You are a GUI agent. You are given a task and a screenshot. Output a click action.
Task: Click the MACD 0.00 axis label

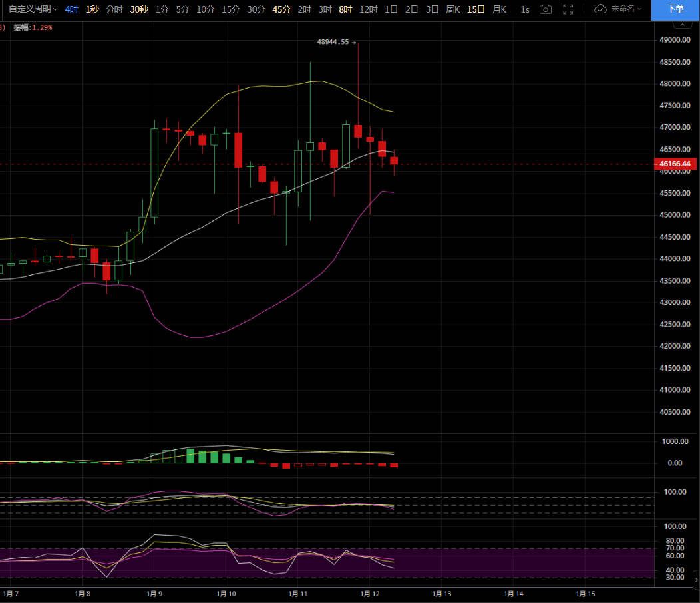coord(675,463)
